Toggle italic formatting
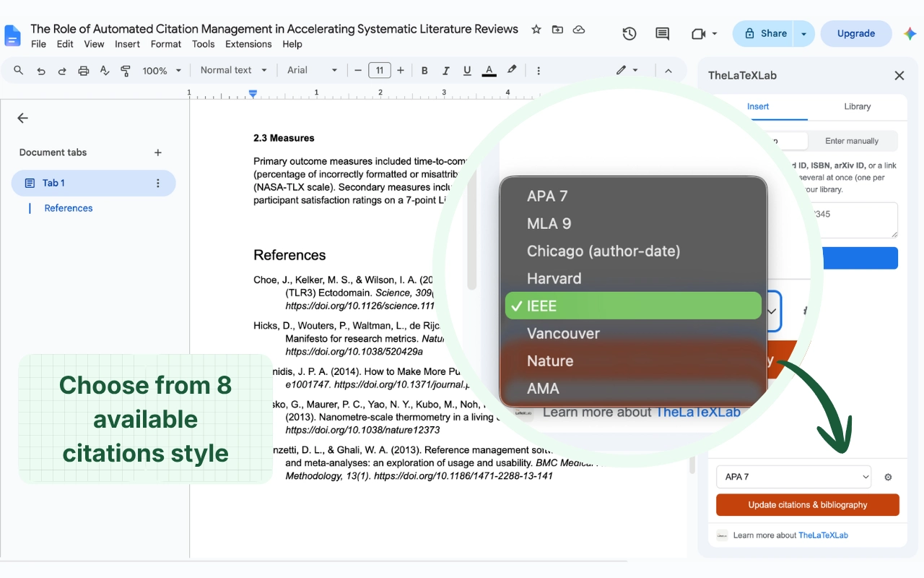 tap(446, 70)
